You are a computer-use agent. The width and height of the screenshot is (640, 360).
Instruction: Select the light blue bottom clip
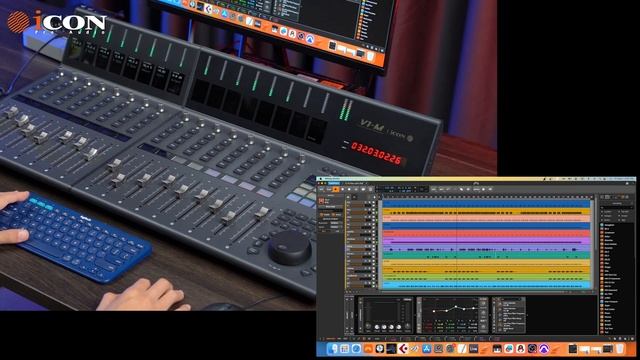[x=487, y=285]
